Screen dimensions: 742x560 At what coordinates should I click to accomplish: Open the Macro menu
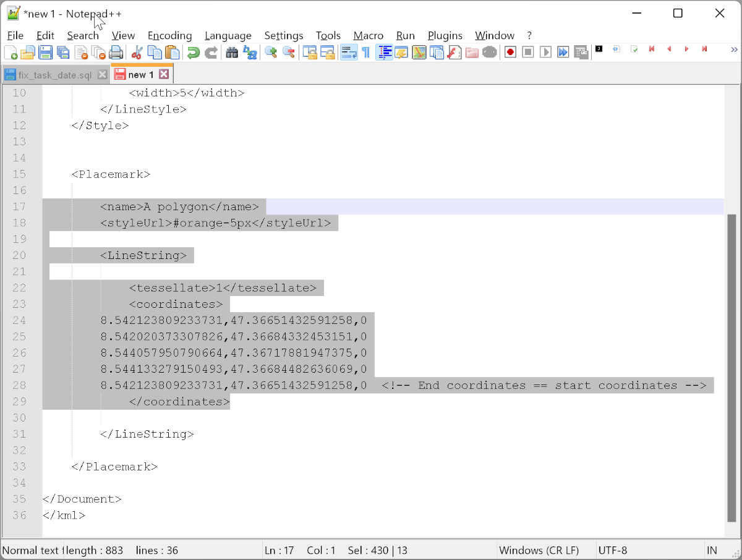[x=369, y=35]
